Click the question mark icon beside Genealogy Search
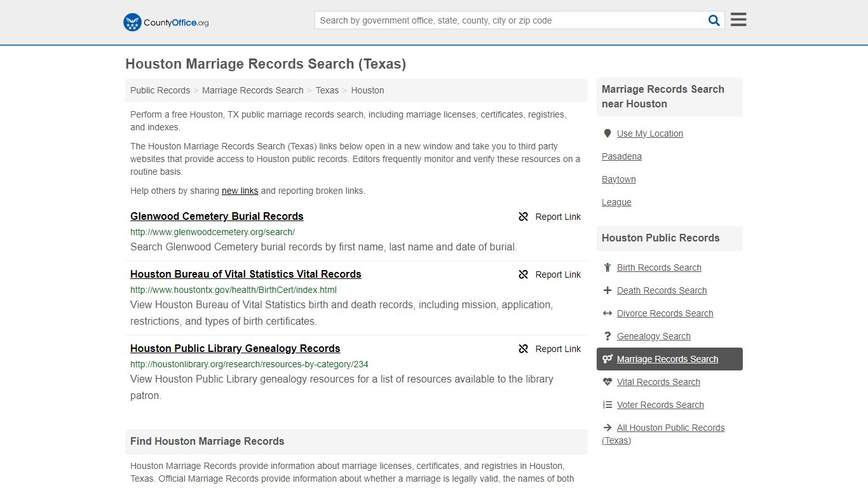 click(607, 336)
